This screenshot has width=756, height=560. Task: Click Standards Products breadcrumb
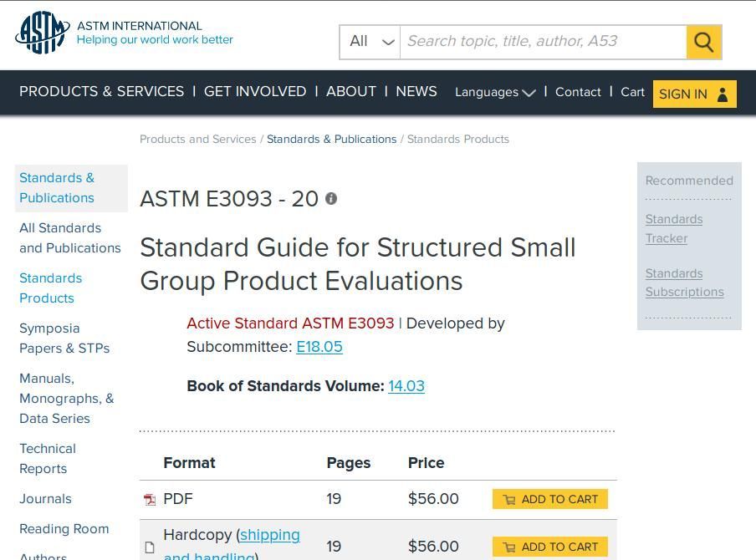(x=458, y=140)
